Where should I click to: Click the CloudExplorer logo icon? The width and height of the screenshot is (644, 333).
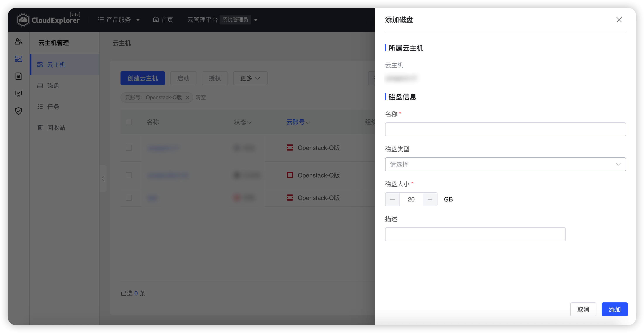pyautogui.click(x=23, y=20)
